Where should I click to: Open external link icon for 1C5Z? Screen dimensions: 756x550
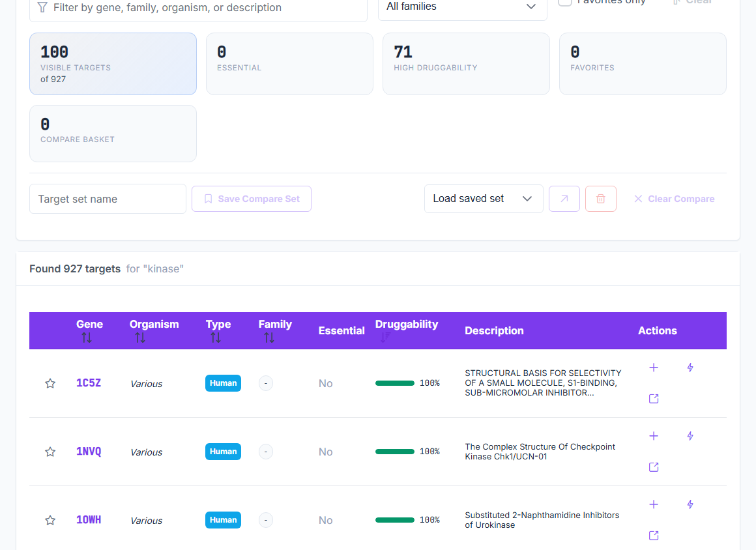(654, 399)
